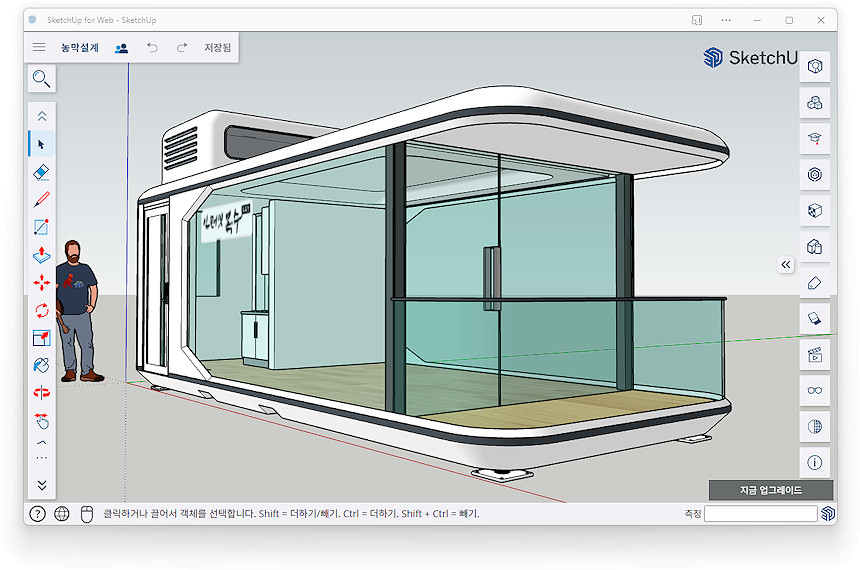860x570 pixels.
Task: Undo the last action
Action: 152,48
